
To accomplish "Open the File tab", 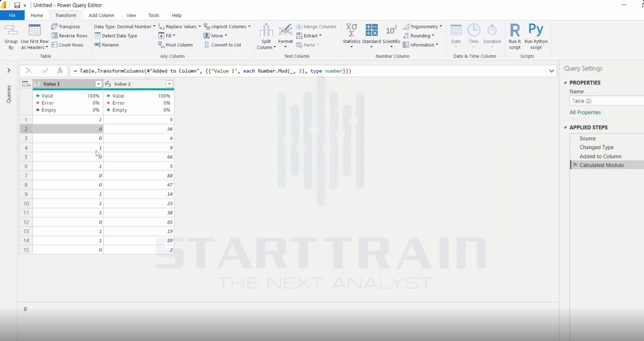I will 12,15.
